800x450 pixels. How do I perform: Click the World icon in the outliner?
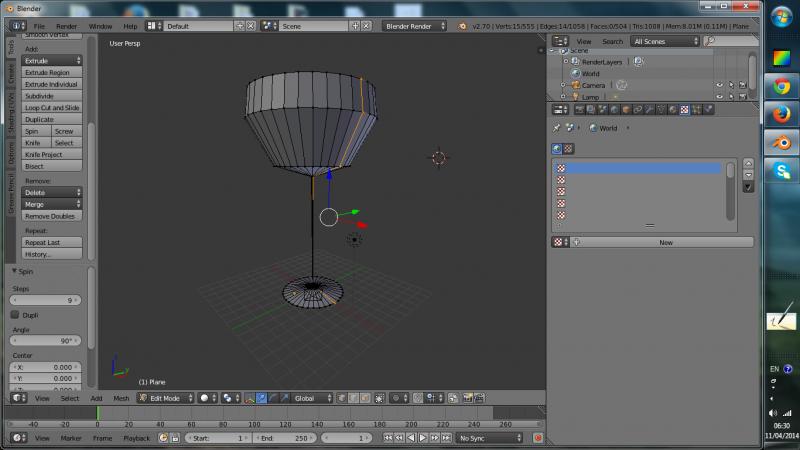pos(575,73)
